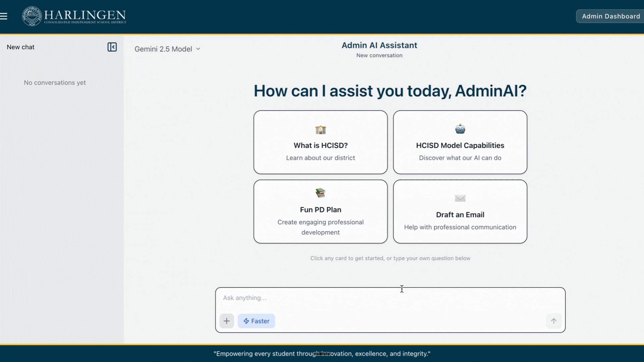Collapse the conversation sidebar
The image size is (644, 362).
tap(112, 47)
